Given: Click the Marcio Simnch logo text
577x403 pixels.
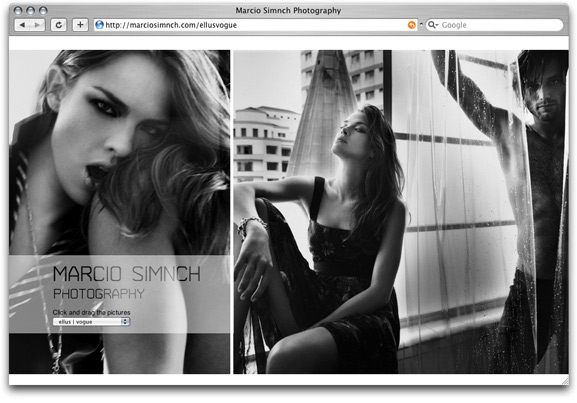Looking at the screenshot, I should [x=127, y=274].
